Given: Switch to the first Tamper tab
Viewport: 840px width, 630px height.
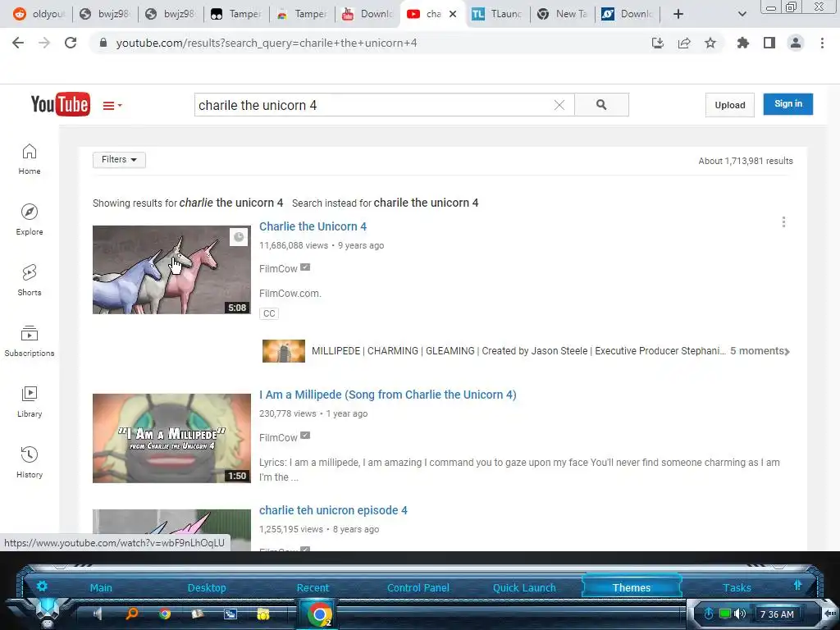Looking at the screenshot, I should point(235,14).
